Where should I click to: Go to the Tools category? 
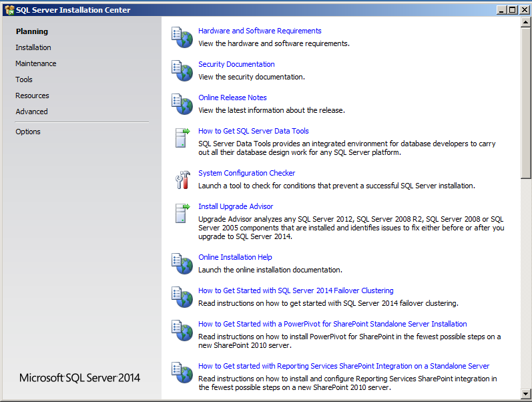[x=24, y=79]
